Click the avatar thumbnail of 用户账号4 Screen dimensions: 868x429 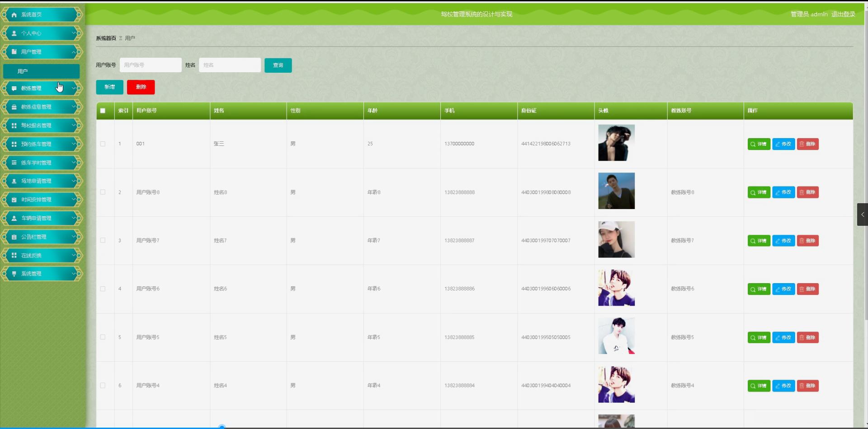[617, 384]
